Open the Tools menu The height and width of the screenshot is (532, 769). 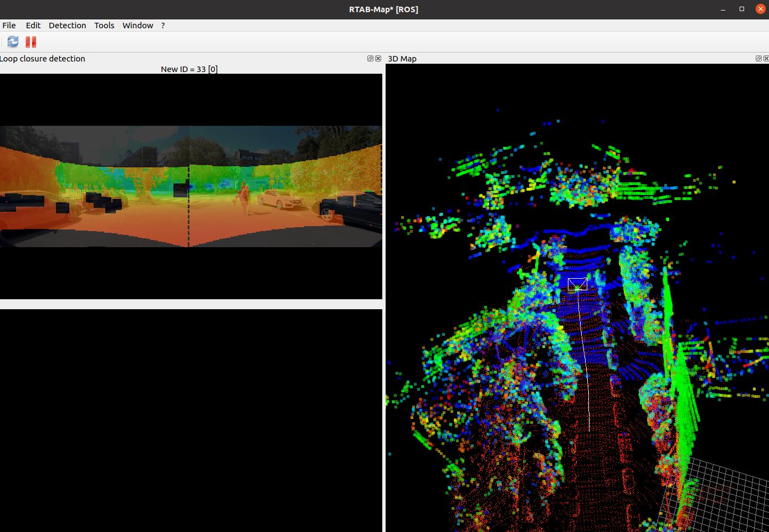coord(104,25)
